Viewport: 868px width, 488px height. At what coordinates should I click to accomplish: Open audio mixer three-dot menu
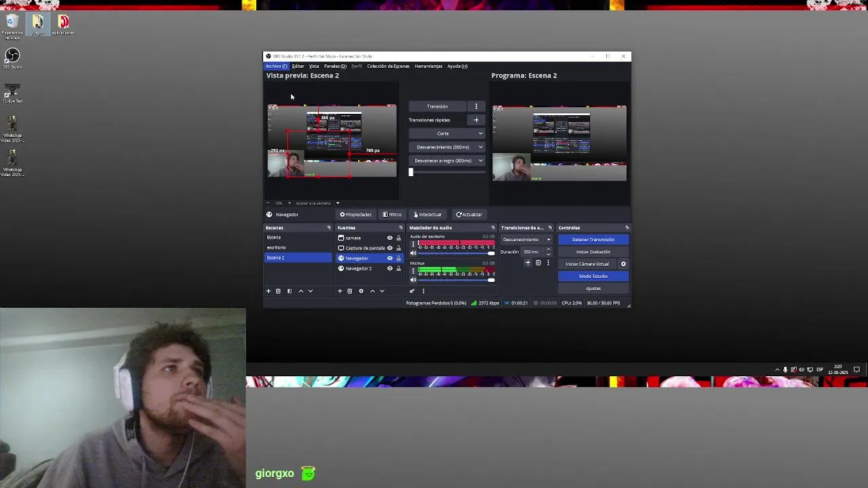pyautogui.click(x=423, y=291)
